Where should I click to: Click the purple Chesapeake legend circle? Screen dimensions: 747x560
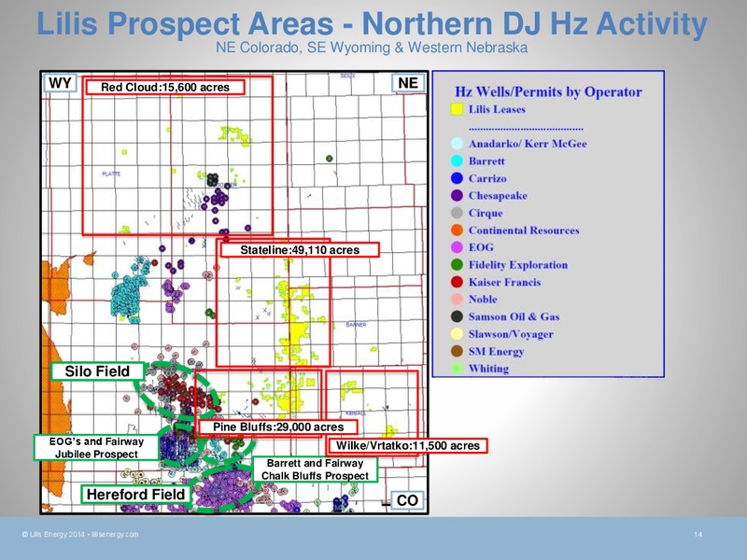457,196
